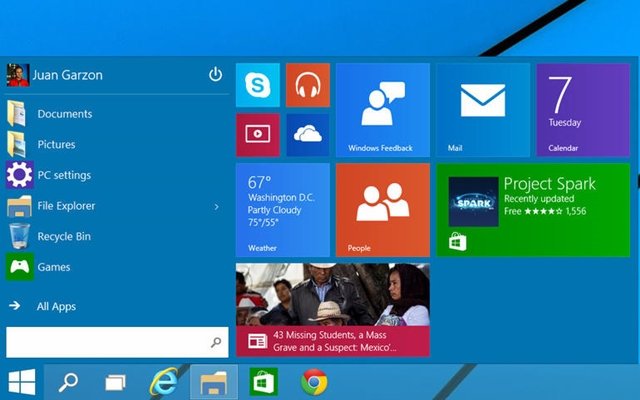640x400 pixels.
Task: Click the "Partly Cloudy" text on Weather tile
Action: pos(274,210)
